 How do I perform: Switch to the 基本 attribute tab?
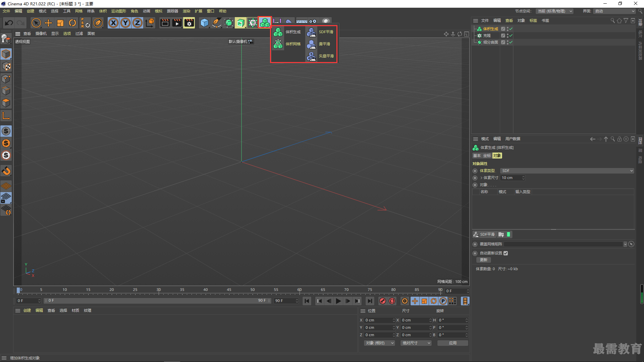tap(477, 156)
